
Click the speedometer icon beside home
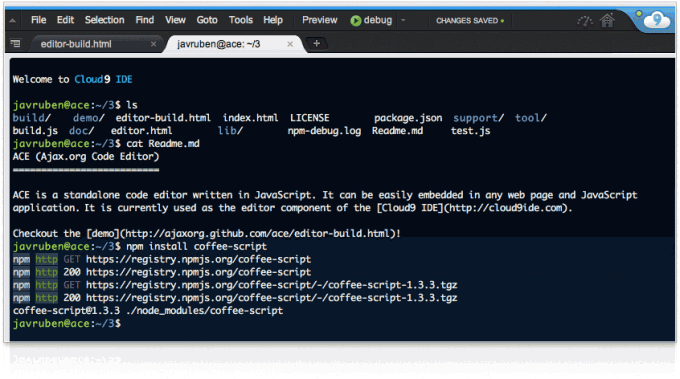(x=585, y=21)
